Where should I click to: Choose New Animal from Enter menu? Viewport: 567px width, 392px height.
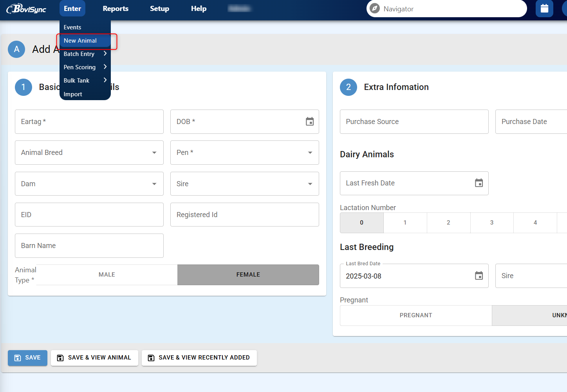(x=85, y=41)
